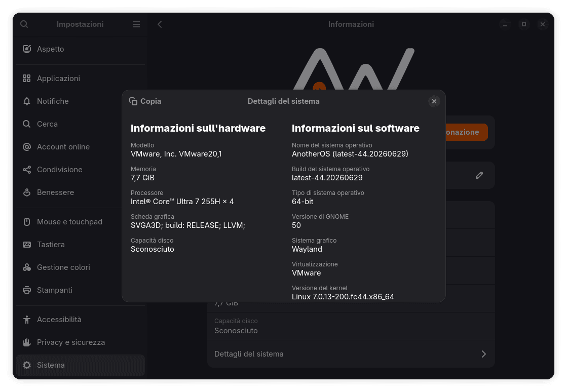Screen dimensions: 567x392
Task: Select Sistema in the sidebar
Action: (80, 365)
